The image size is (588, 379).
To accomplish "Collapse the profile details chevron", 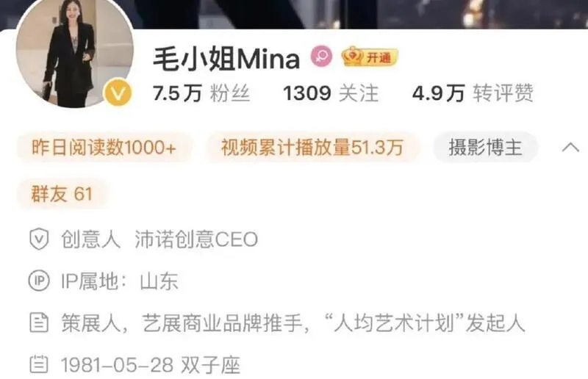I will (570, 147).
